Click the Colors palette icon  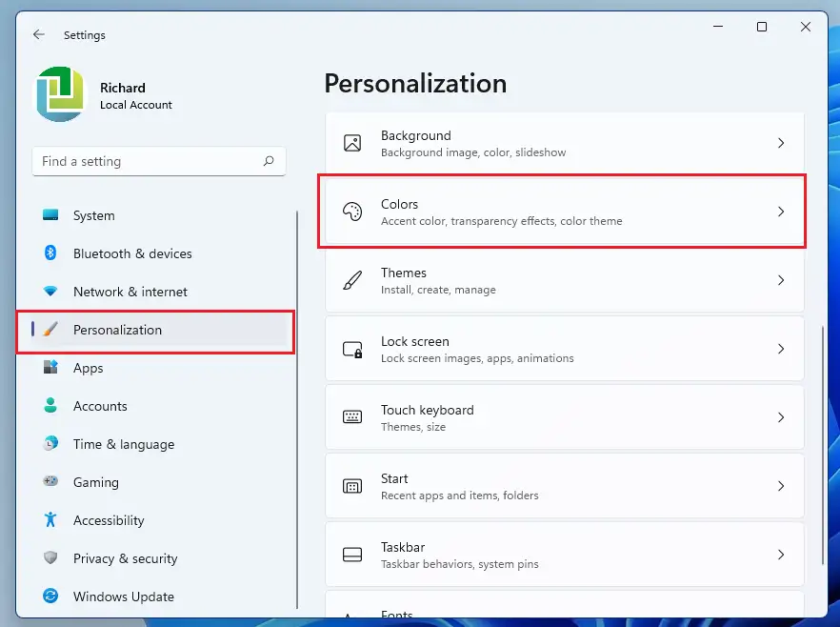352,212
